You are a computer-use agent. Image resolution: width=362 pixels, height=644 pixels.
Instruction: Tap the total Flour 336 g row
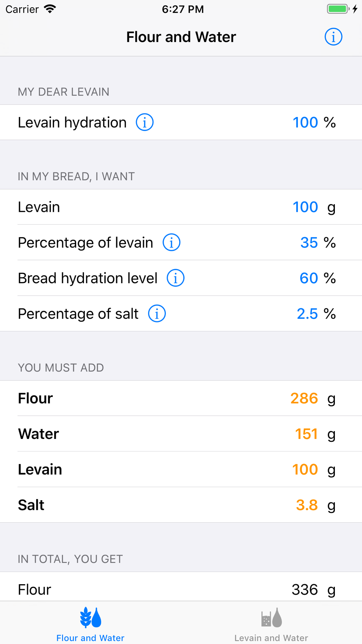(x=181, y=590)
